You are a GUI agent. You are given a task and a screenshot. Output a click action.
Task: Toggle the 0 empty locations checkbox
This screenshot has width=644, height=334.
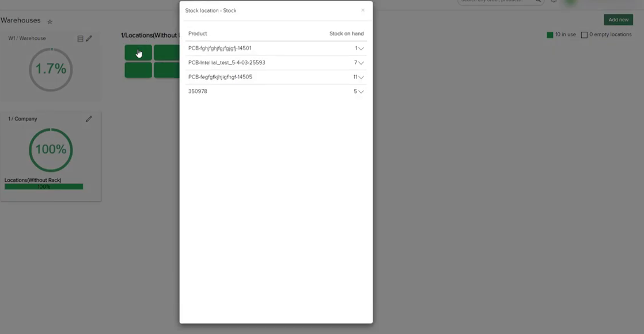[585, 35]
